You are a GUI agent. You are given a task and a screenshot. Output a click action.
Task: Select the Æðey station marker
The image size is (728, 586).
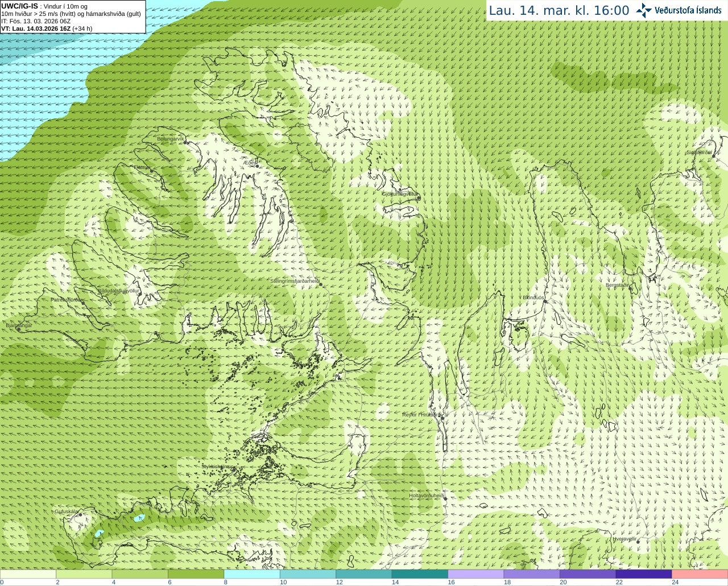(258, 166)
